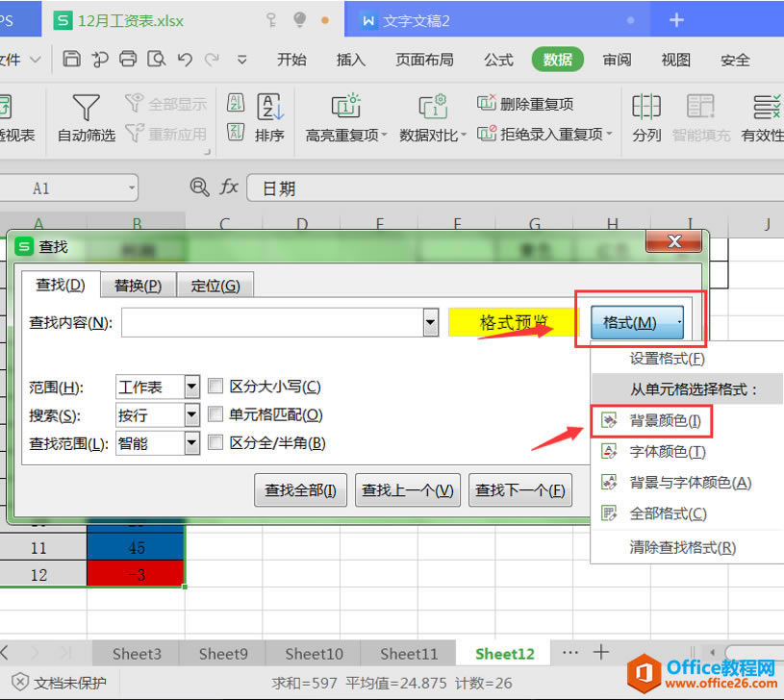Choose 全部格式(C) menu item
Image resolution: width=784 pixels, height=700 pixels.
coord(687,513)
